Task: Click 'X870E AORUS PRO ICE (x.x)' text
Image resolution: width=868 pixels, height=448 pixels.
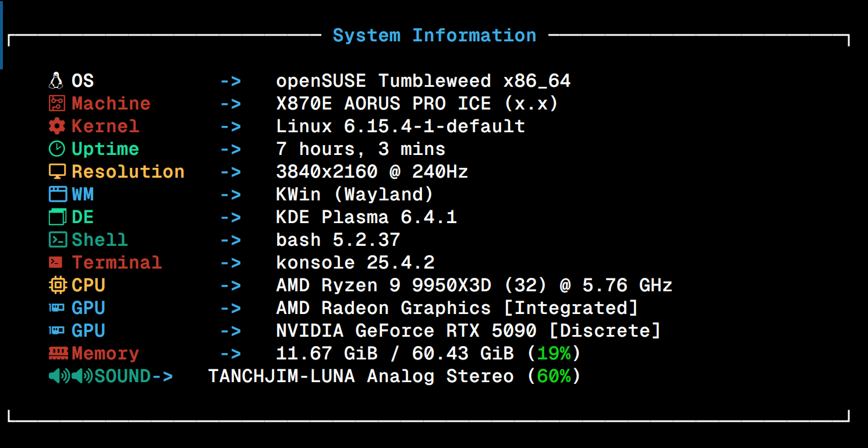Action: 417,103
